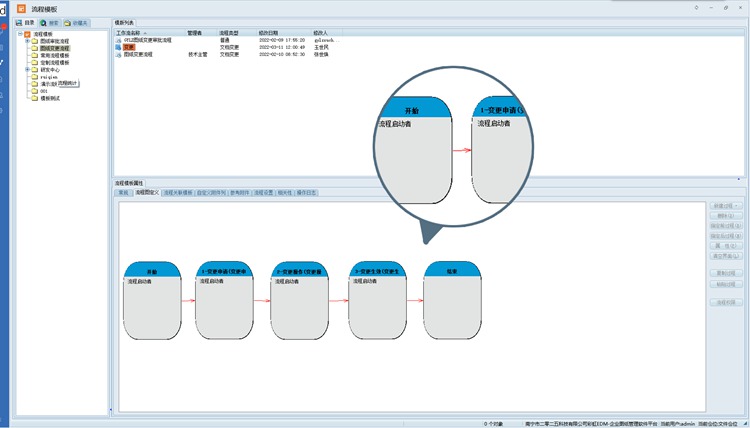Select the 常规流程模板 folder
The height and width of the screenshot is (428, 750).
coord(55,55)
